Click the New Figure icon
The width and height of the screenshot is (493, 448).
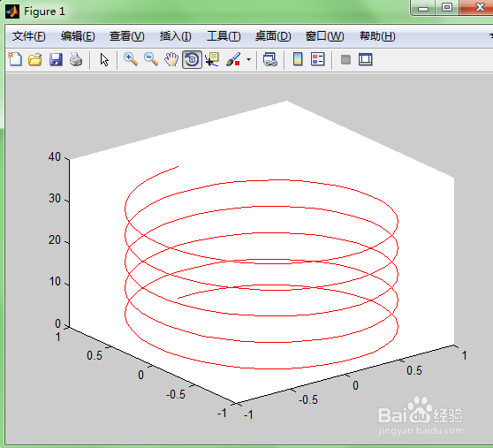[x=15, y=59]
